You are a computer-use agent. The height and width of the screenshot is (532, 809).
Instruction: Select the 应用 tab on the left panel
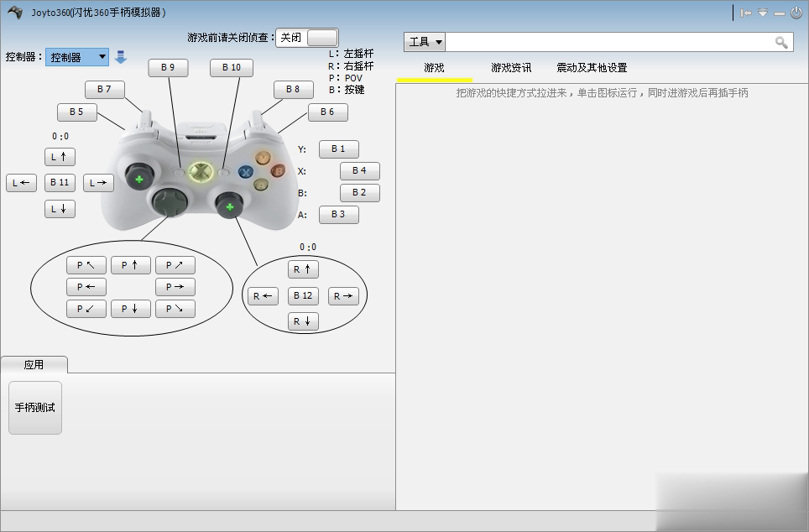[x=34, y=364]
